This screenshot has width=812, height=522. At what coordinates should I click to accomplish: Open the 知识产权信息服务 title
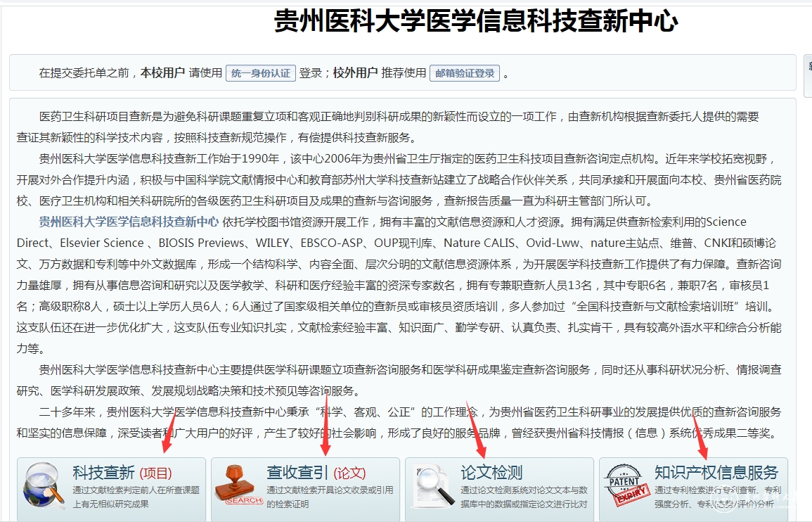pyautogui.click(x=716, y=472)
